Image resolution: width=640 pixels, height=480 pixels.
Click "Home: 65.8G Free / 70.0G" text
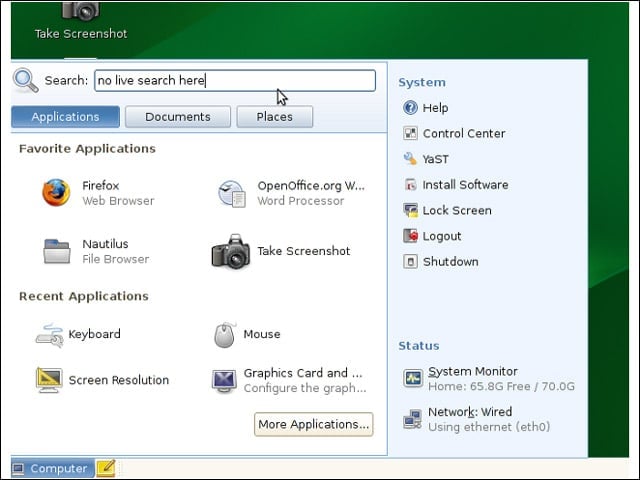click(501, 386)
